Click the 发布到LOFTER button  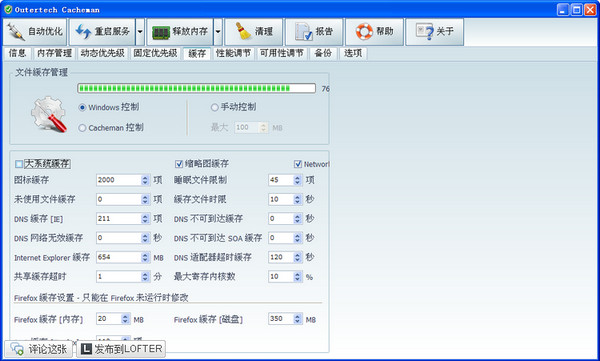click(x=121, y=349)
